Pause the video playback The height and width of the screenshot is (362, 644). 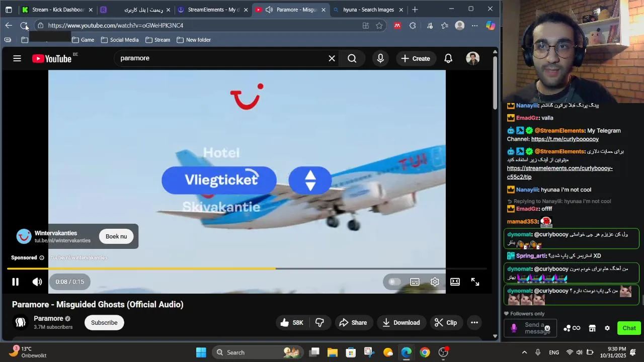pos(15,282)
